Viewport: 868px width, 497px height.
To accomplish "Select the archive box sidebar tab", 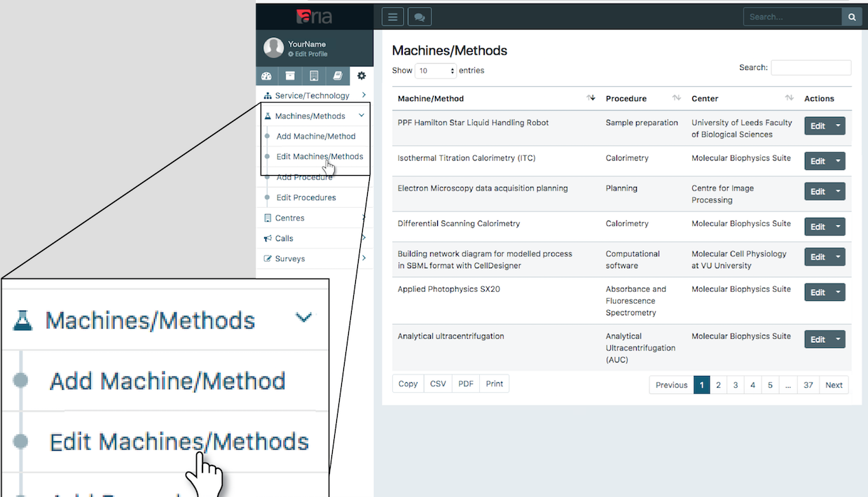I will click(290, 76).
